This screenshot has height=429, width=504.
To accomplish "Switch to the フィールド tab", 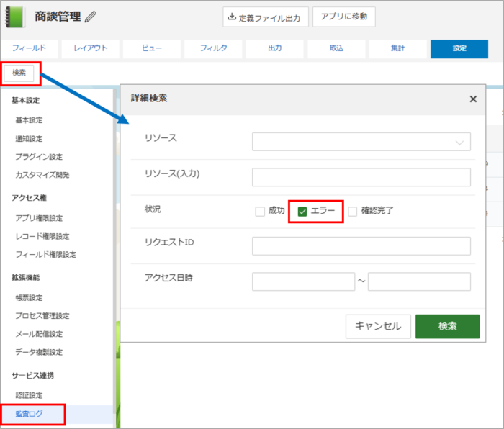I will tap(29, 48).
